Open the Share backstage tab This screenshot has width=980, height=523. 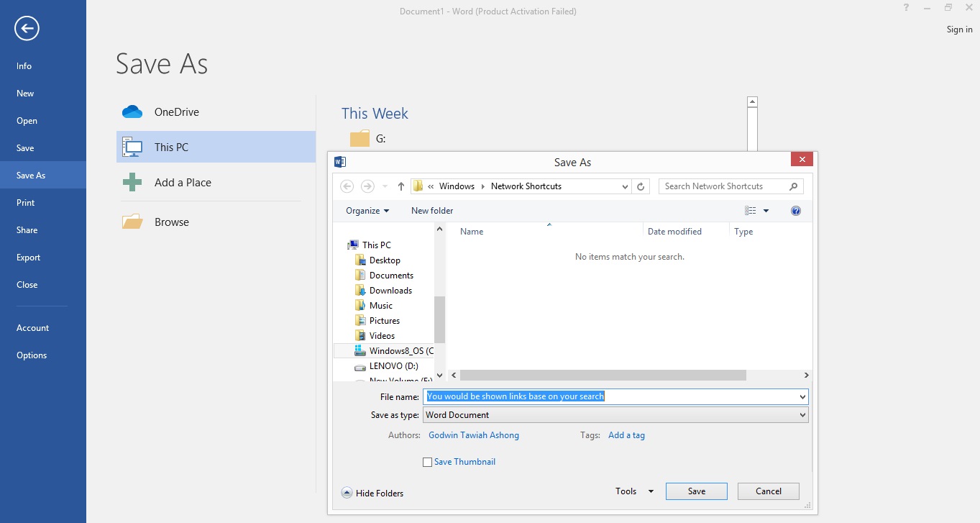(43, 230)
